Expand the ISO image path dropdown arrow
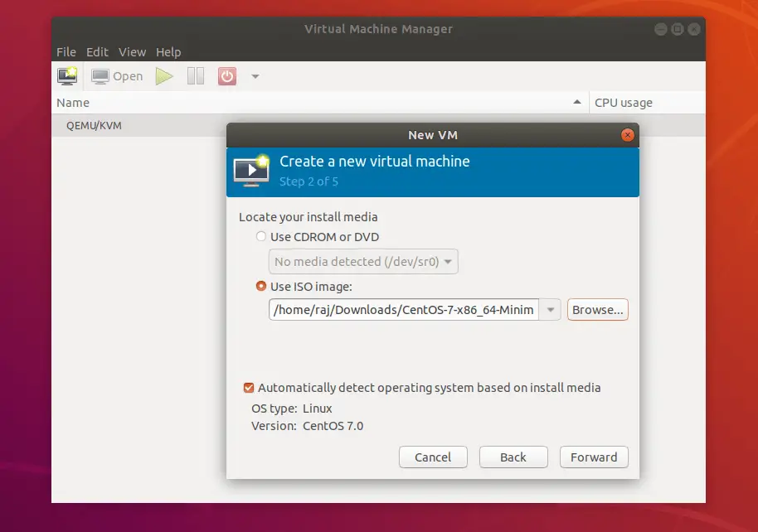The image size is (758, 532). tap(550, 310)
